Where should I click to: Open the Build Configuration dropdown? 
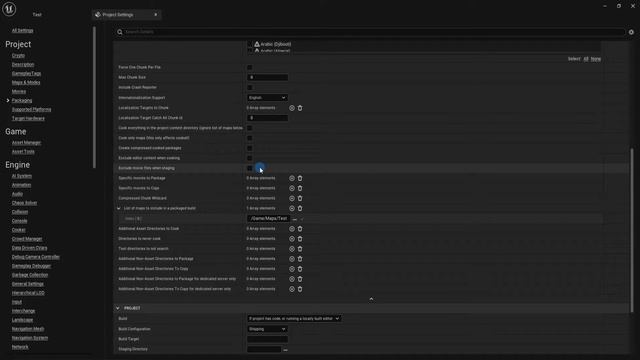click(267, 329)
